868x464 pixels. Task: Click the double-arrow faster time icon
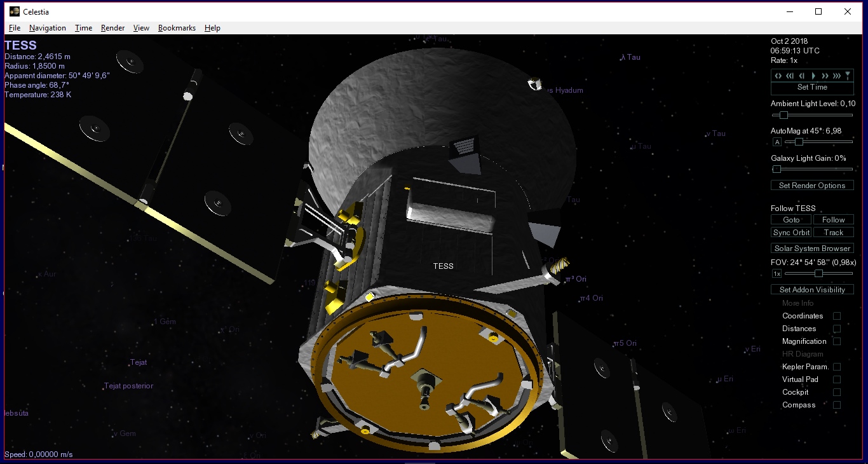825,76
